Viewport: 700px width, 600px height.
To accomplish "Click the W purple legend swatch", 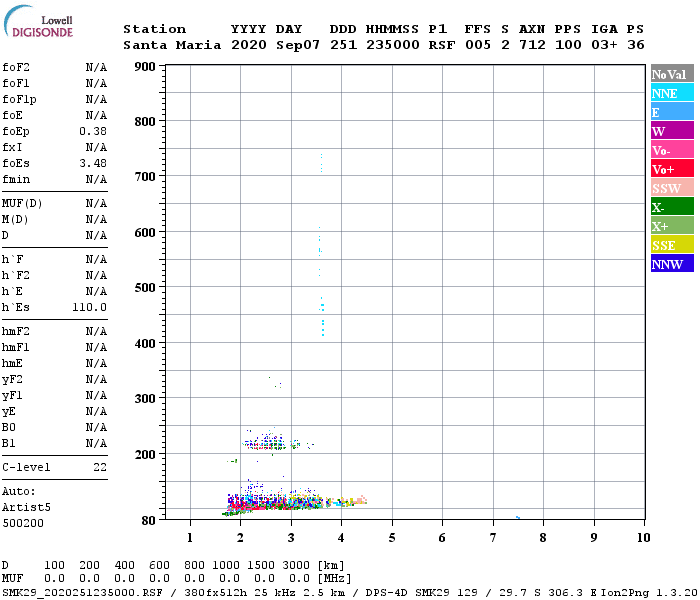I will coord(672,131).
